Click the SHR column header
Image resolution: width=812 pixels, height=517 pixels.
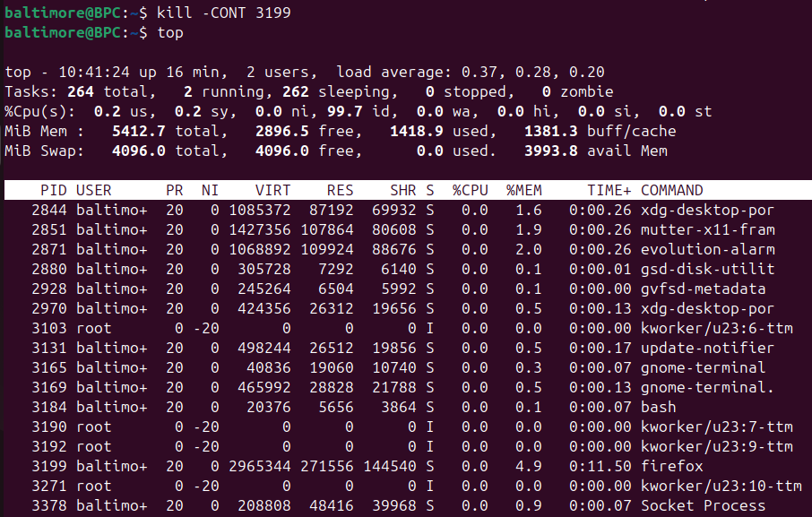tap(403, 191)
